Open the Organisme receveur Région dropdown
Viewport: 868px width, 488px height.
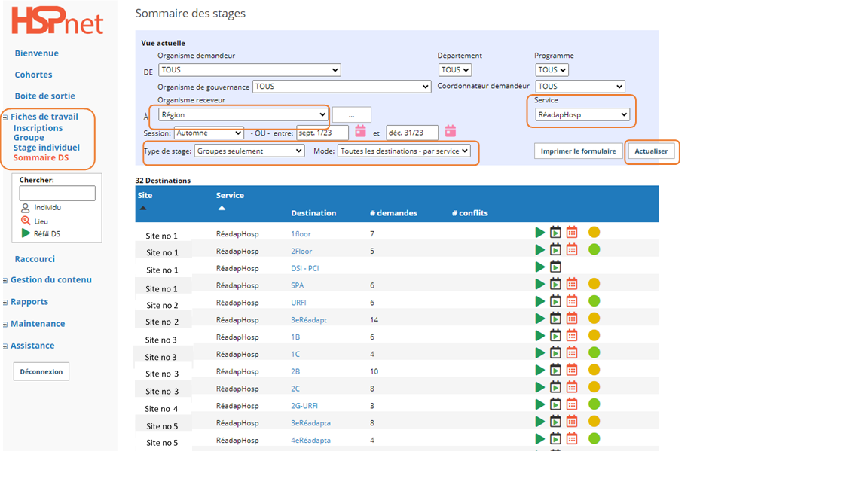(x=243, y=114)
